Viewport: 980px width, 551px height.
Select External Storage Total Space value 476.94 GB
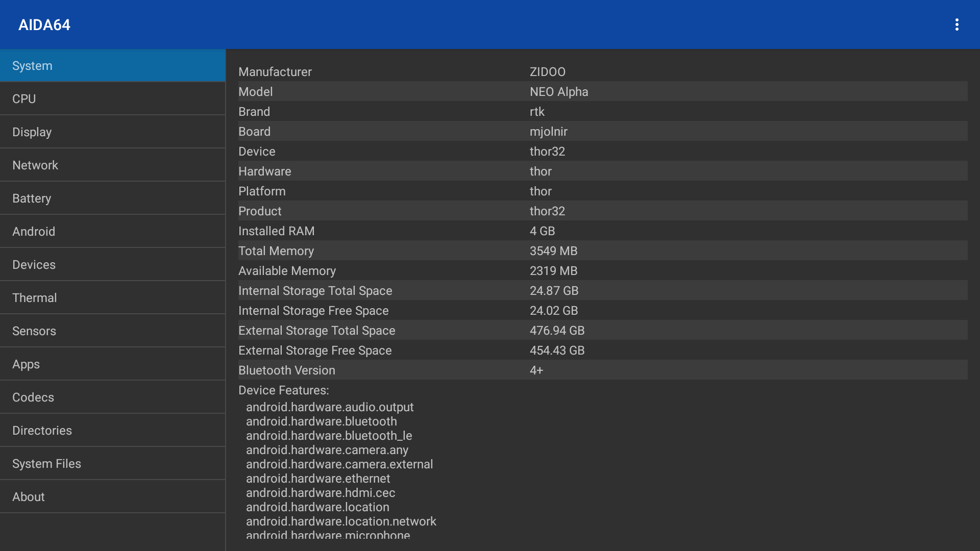tap(557, 331)
